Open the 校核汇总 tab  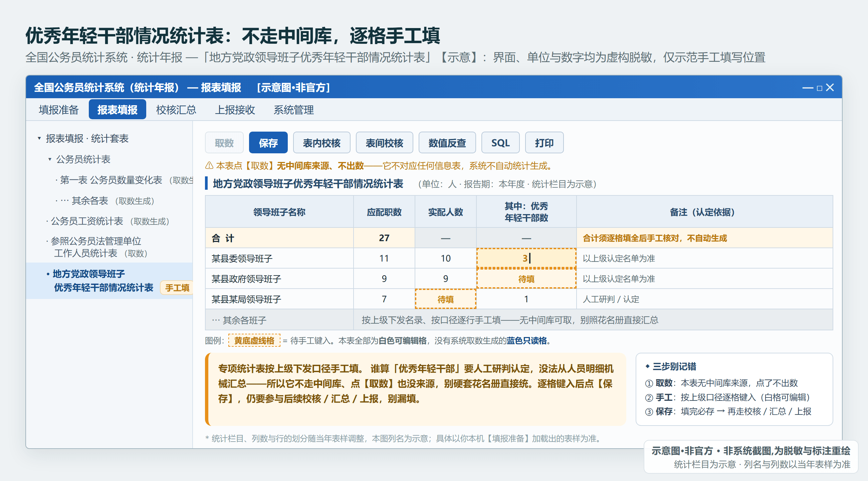pos(176,110)
